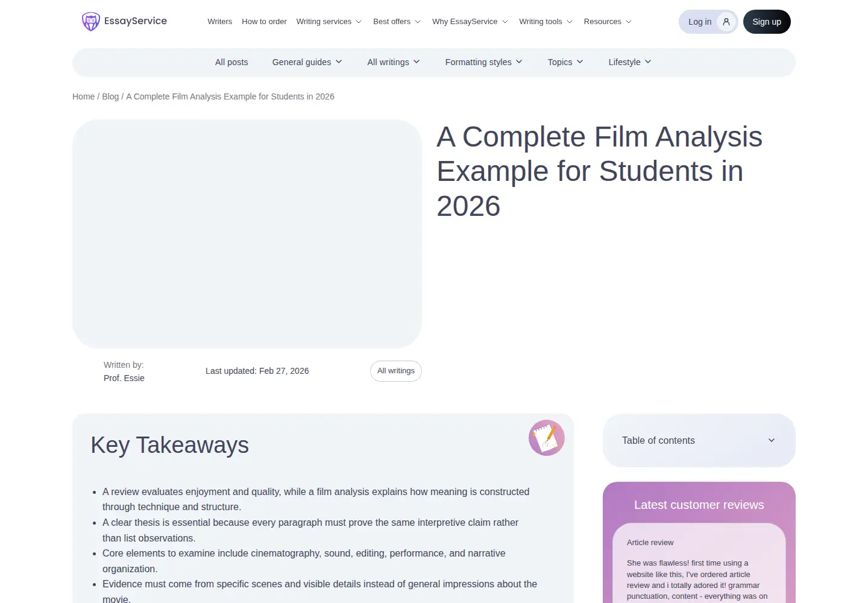This screenshot has height=603, width=868.
Task: Select the All posts tab
Action: pyautogui.click(x=231, y=62)
